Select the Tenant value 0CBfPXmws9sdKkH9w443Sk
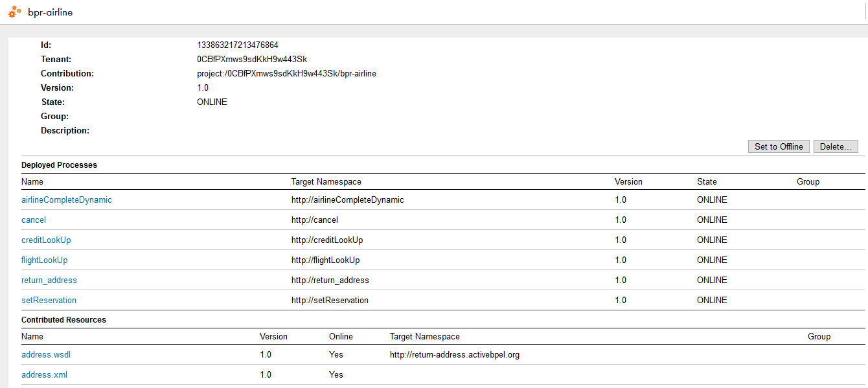Image resolution: width=868 pixels, height=388 pixels. coord(252,60)
